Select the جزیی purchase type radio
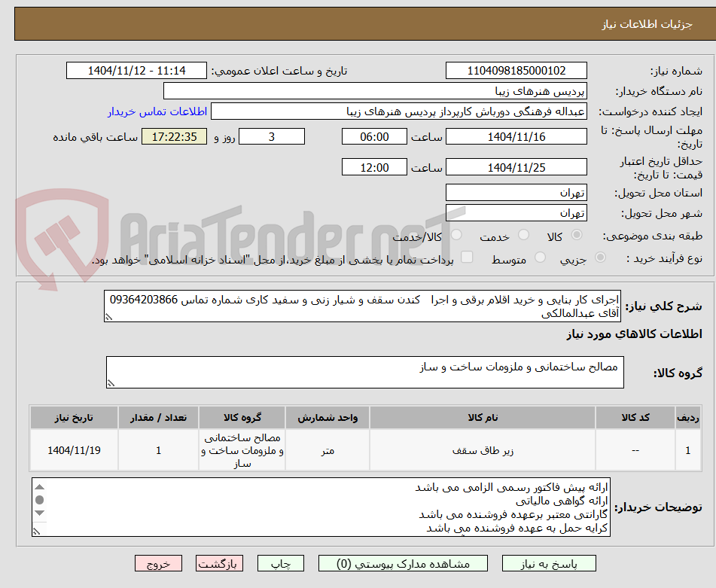 (x=601, y=257)
